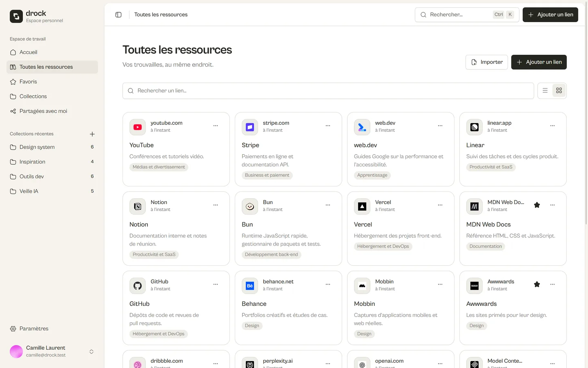Screen dimensions: 588x368
Task: Click the Business et paiement tag
Action: (x=267, y=175)
